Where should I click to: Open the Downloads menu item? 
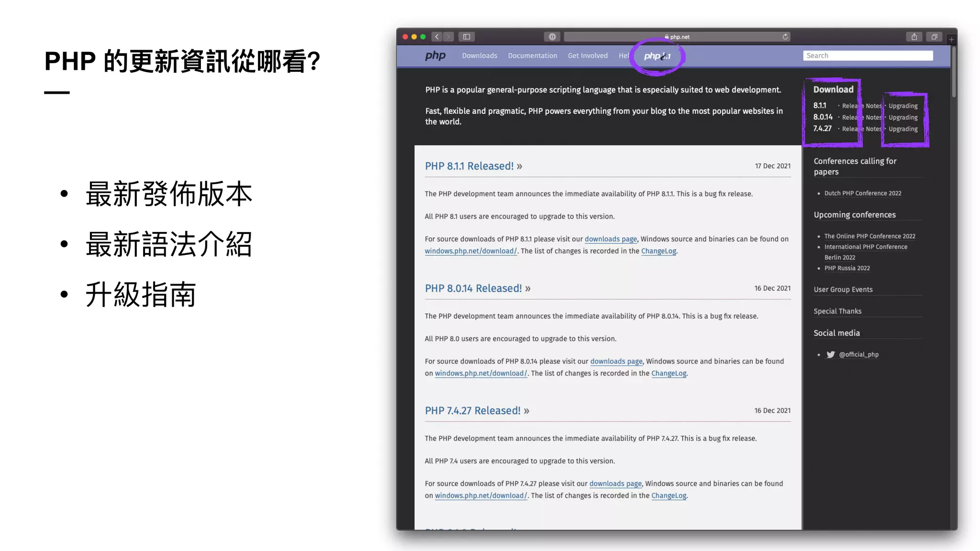[x=479, y=55]
